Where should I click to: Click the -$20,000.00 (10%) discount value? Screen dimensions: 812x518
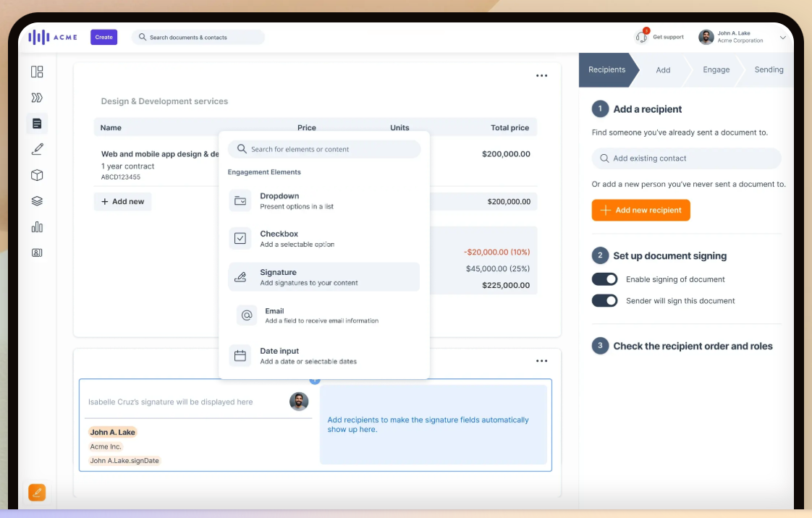pos(496,252)
